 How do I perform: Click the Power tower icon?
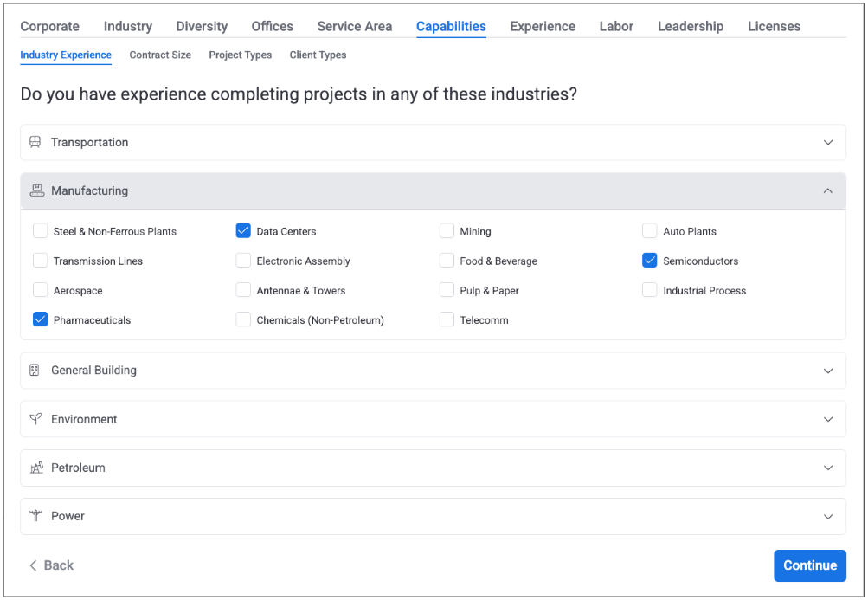click(x=35, y=516)
